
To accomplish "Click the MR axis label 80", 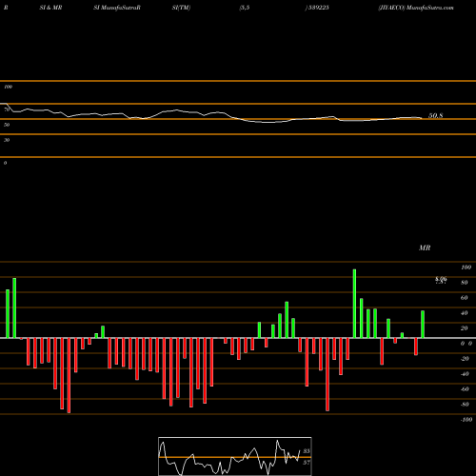I will click(465, 283).
